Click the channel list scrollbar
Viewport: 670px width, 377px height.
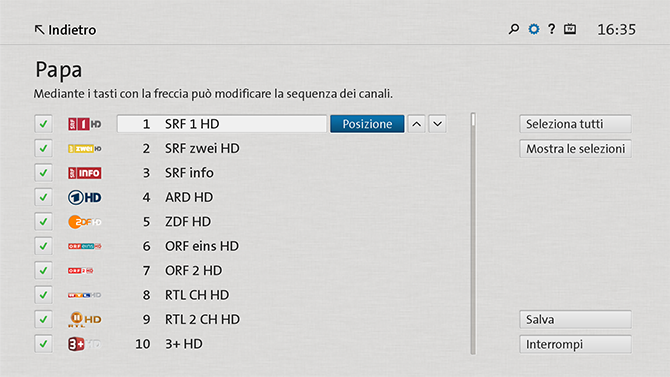point(473,233)
